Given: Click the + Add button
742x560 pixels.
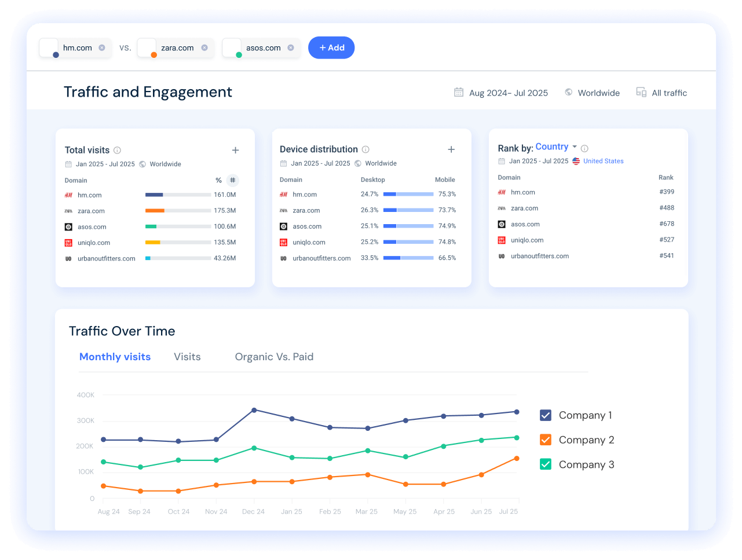Looking at the screenshot, I should tap(331, 48).
